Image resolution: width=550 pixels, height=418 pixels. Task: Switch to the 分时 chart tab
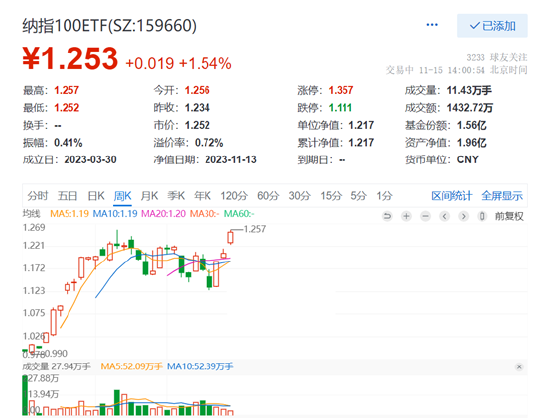point(38,195)
